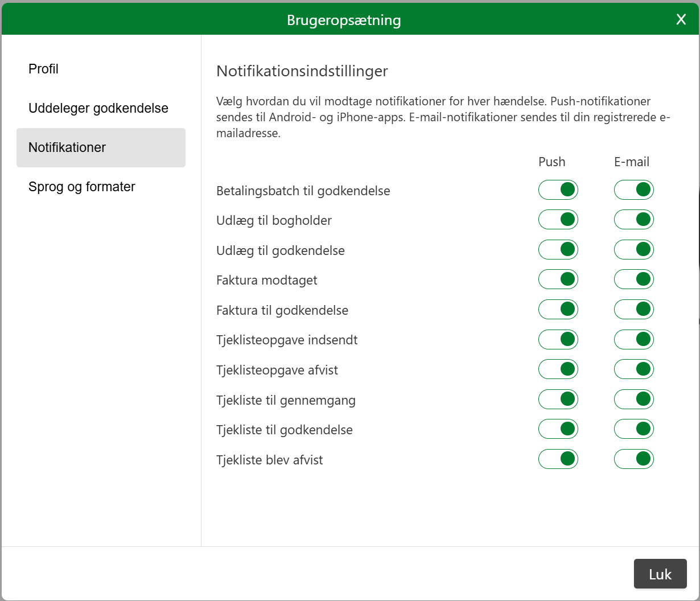The height and width of the screenshot is (601, 700).
Task: Toggle Push for Udlæg til bogholder
Action: (x=558, y=220)
